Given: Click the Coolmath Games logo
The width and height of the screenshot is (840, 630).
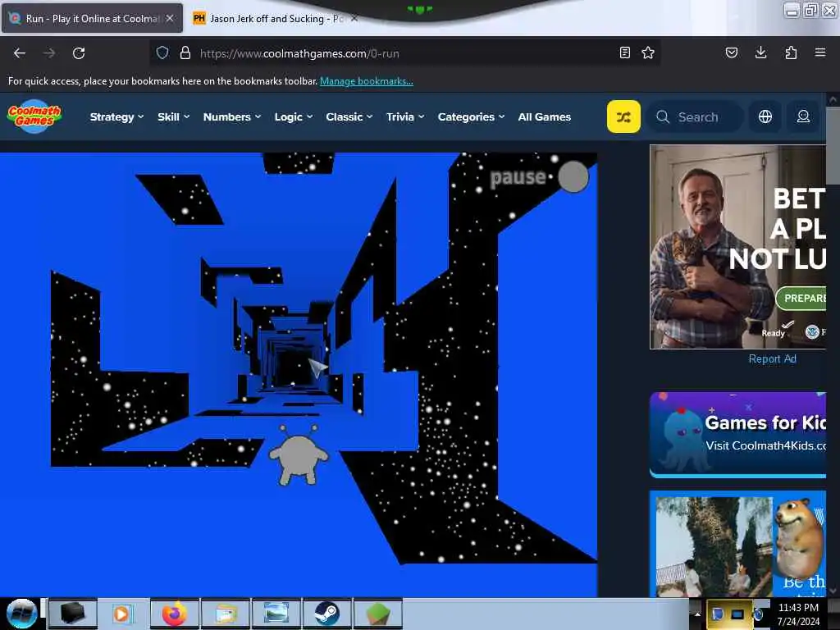Looking at the screenshot, I should 34,116.
